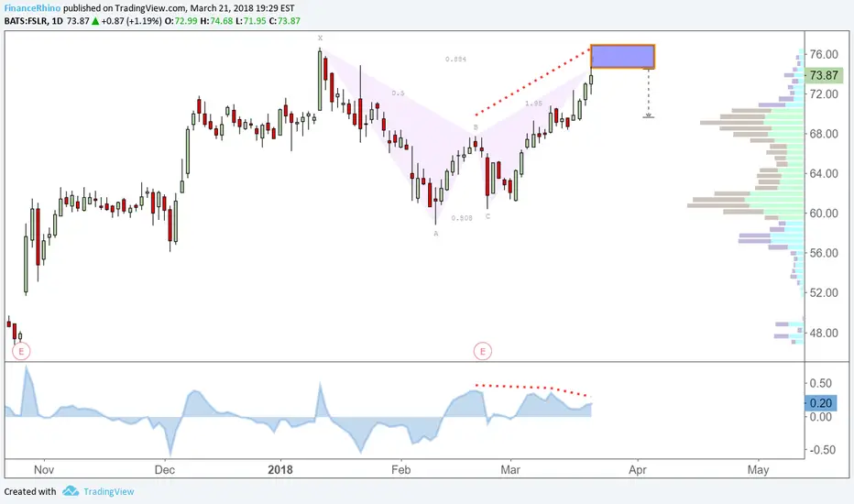854x504 pixels.
Task: Open the FinanceRhino author link
Action: pyautogui.click(x=32, y=8)
